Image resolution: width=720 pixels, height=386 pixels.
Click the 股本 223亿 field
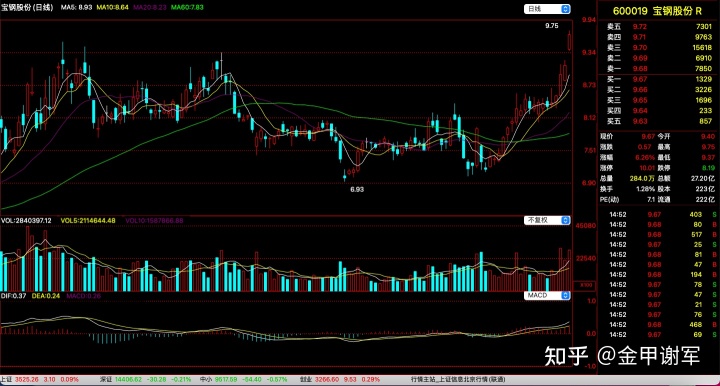coord(686,189)
